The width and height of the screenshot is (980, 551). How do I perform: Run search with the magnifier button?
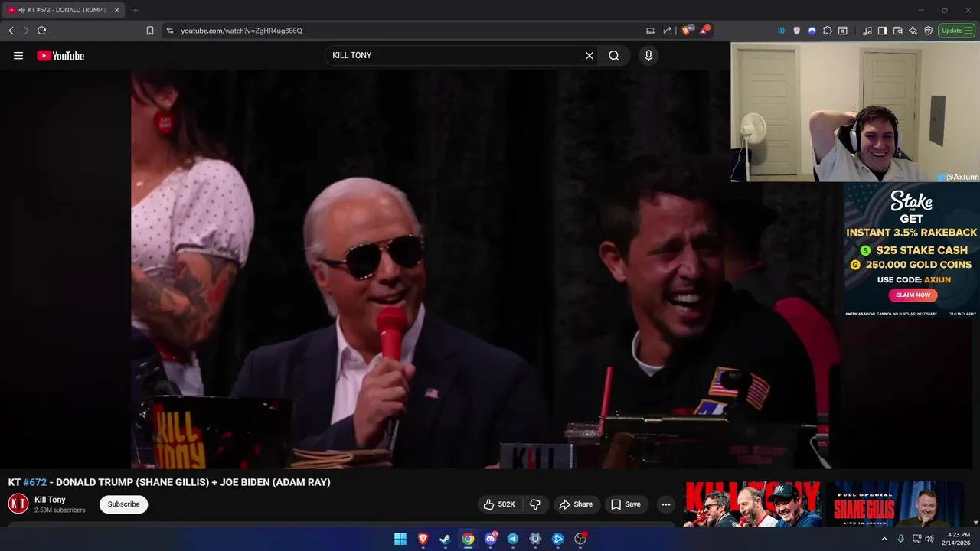click(x=614, y=56)
